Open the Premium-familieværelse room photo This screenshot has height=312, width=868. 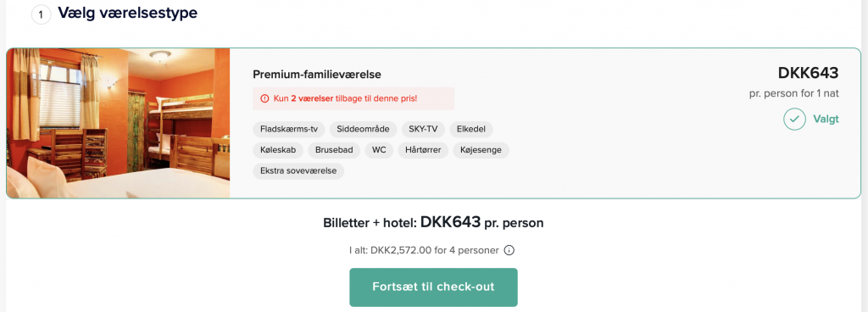pyautogui.click(x=119, y=124)
